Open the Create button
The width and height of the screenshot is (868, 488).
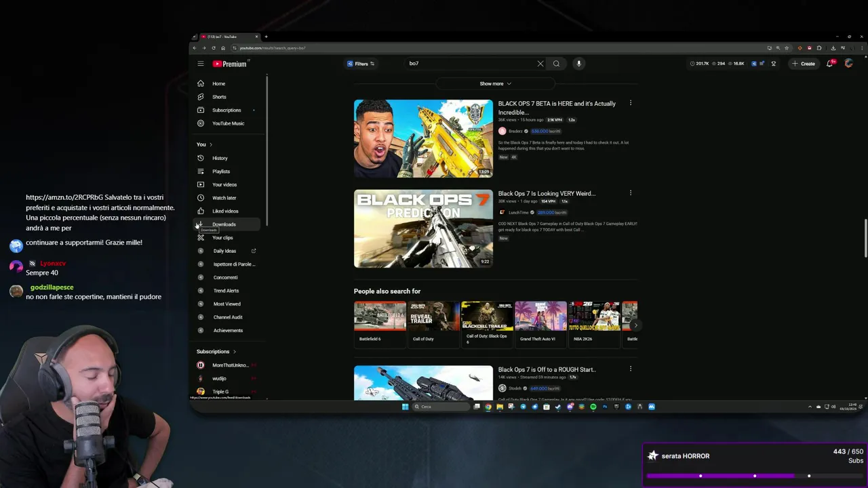tap(804, 64)
